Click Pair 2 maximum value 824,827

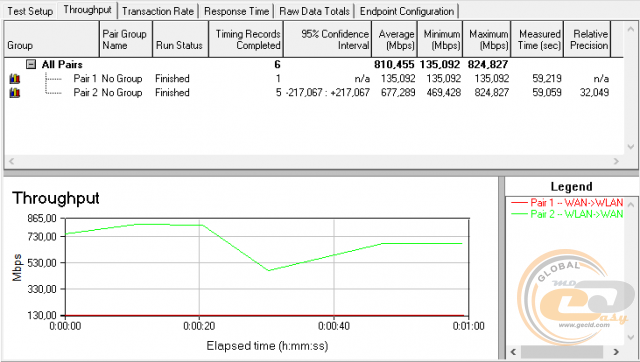coord(491,93)
